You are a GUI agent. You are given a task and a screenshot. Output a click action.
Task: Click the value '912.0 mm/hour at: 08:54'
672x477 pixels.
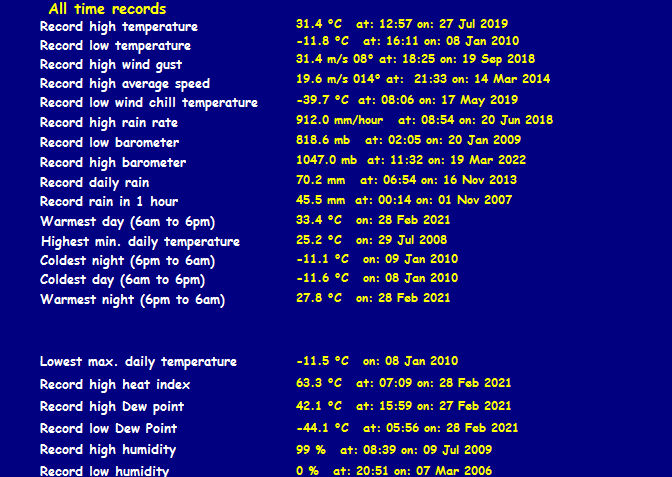[375, 120]
